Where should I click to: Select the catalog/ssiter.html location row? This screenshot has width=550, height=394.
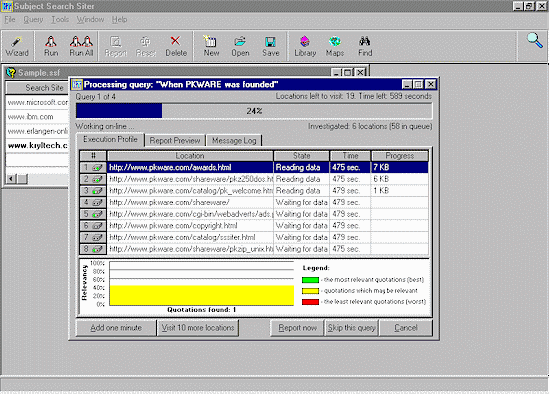click(x=254, y=237)
